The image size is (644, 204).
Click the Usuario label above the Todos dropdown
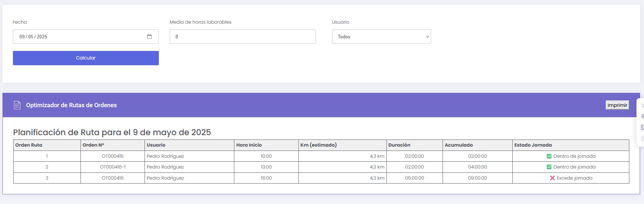pyautogui.click(x=341, y=22)
